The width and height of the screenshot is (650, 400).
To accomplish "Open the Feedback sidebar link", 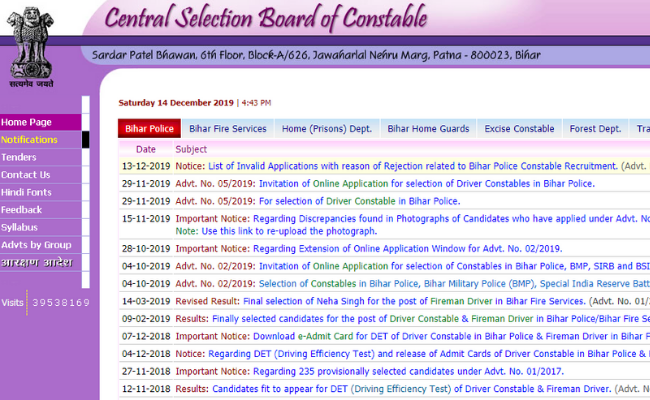I will [x=22, y=210].
